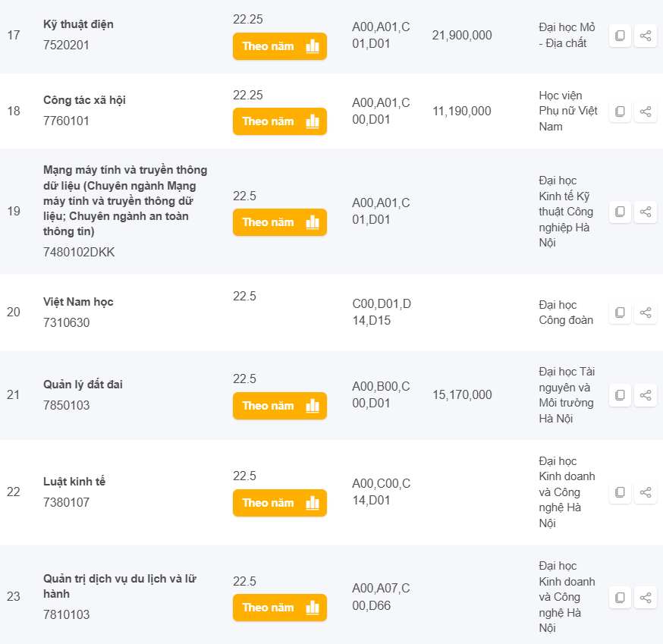Show Theo năm for Luật kinh tế
The width and height of the screenshot is (663, 644).
(279, 503)
